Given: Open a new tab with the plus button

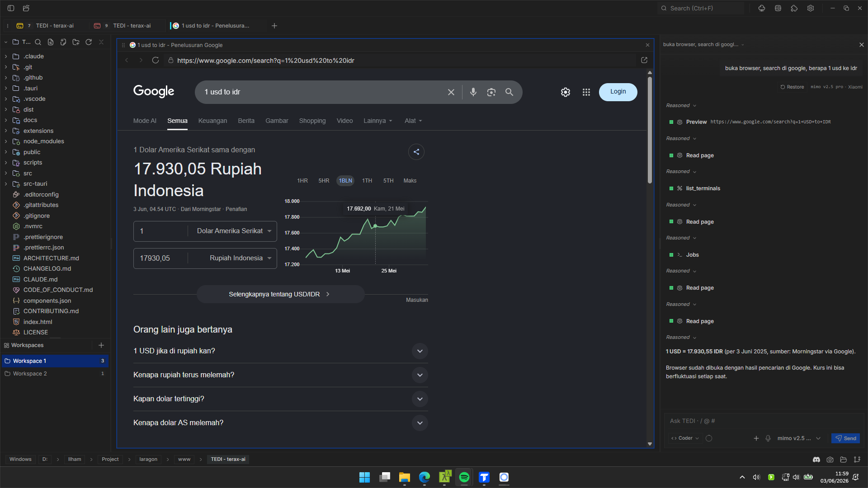Looking at the screenshot, I should click(x=274, y=26).
